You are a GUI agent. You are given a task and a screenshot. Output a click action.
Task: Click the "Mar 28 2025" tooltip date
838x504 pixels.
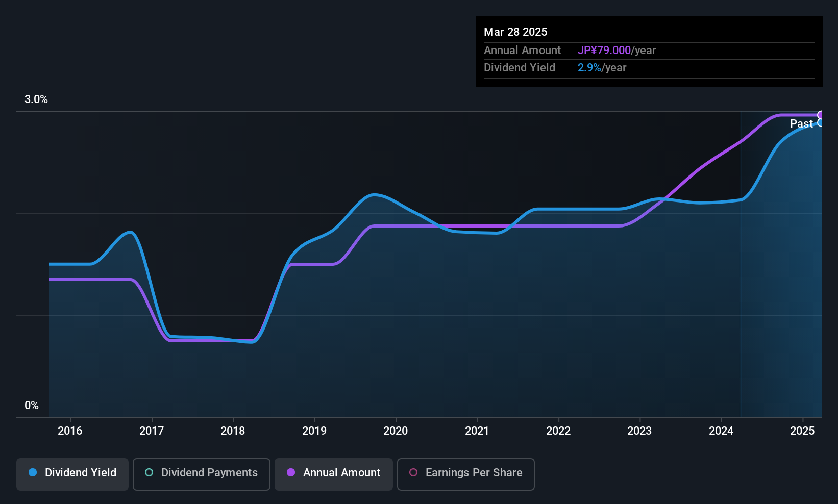point(515,32)
